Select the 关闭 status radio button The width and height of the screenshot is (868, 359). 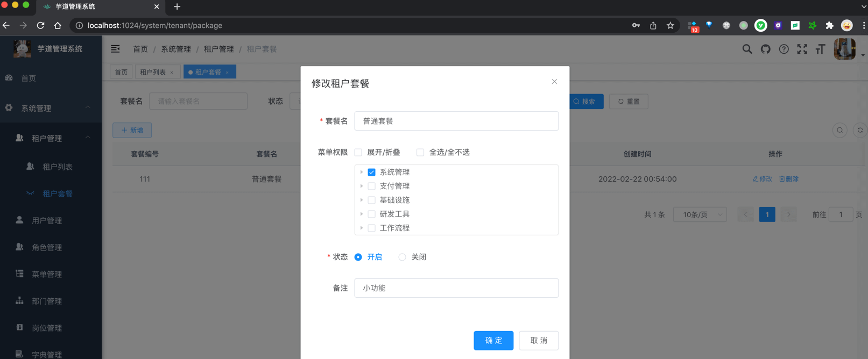tap(402, 257)
